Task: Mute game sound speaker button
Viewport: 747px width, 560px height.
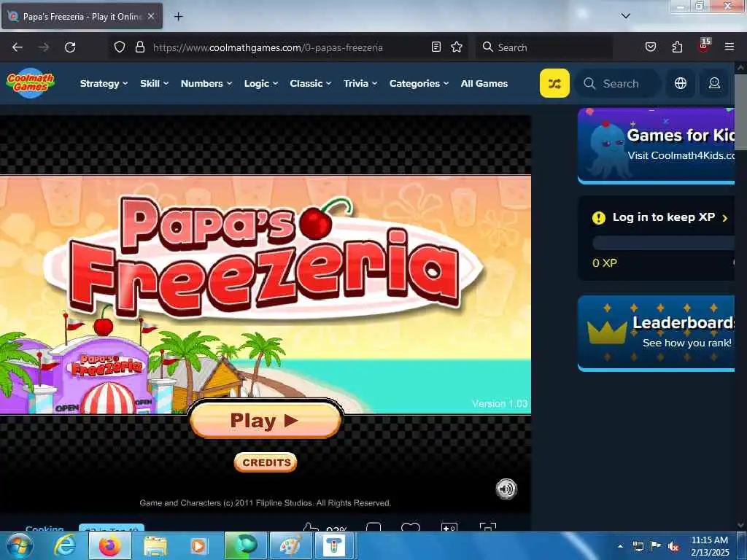Action: click(x=506, y=489)
